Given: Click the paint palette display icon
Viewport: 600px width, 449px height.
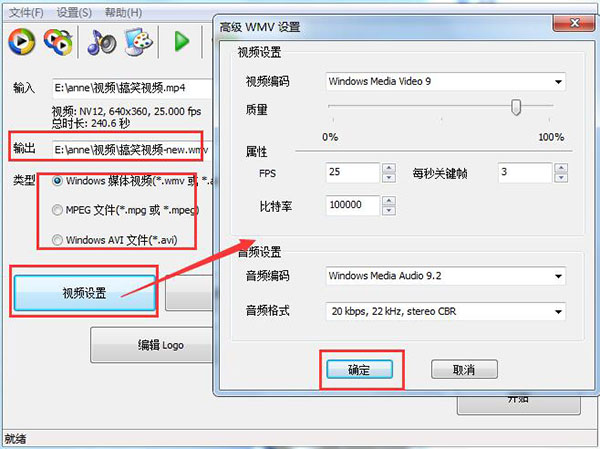Looking at the screenshot, I should pos(139,41).
